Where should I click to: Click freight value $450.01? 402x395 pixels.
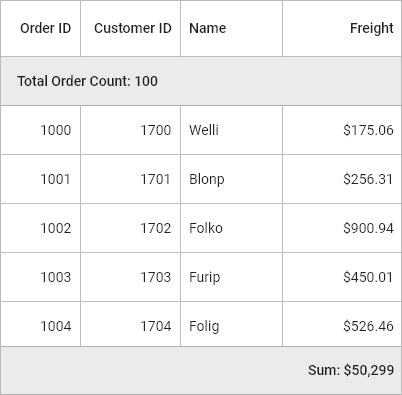click(342, 277)
